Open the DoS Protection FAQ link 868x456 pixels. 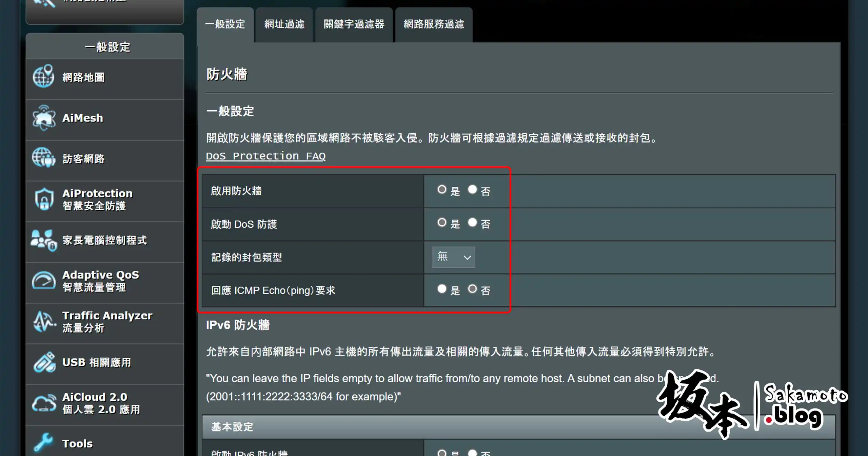[265, 156]
